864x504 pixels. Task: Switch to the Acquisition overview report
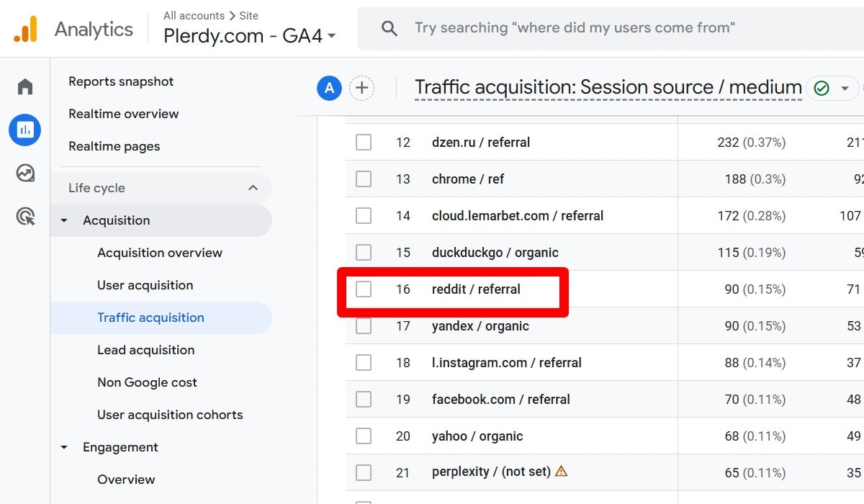[160, 253]
